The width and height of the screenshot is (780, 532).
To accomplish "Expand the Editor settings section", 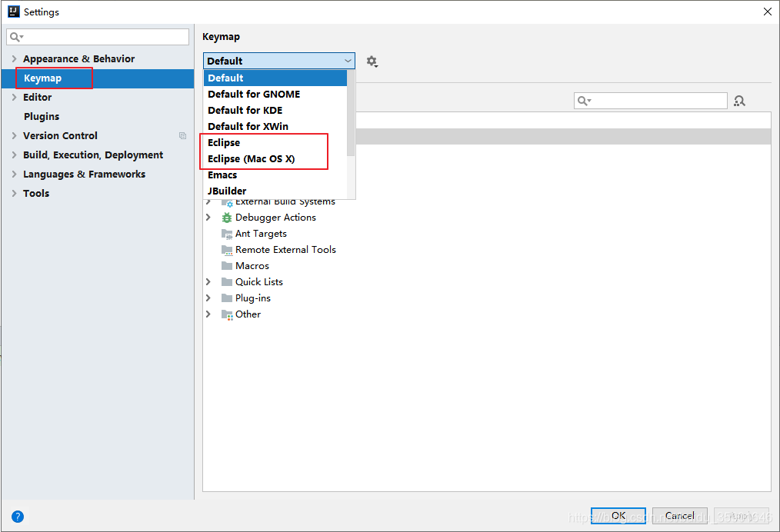I will coord(14,98).
